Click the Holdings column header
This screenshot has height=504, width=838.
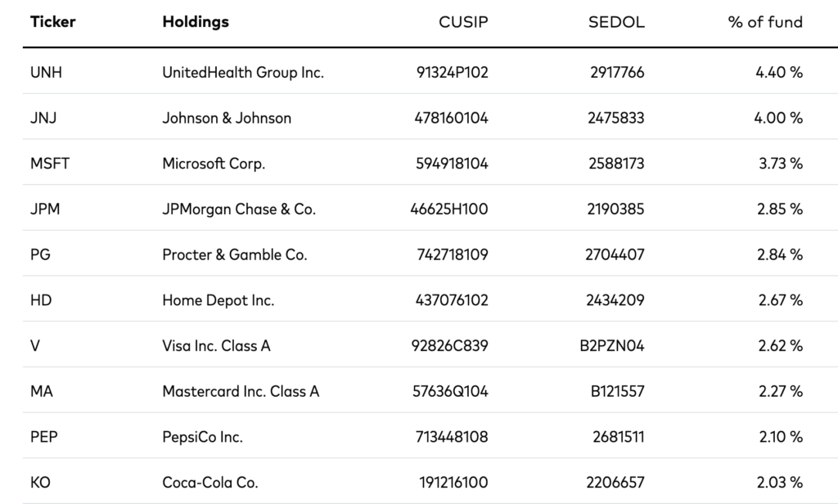[x=196, y=22]
